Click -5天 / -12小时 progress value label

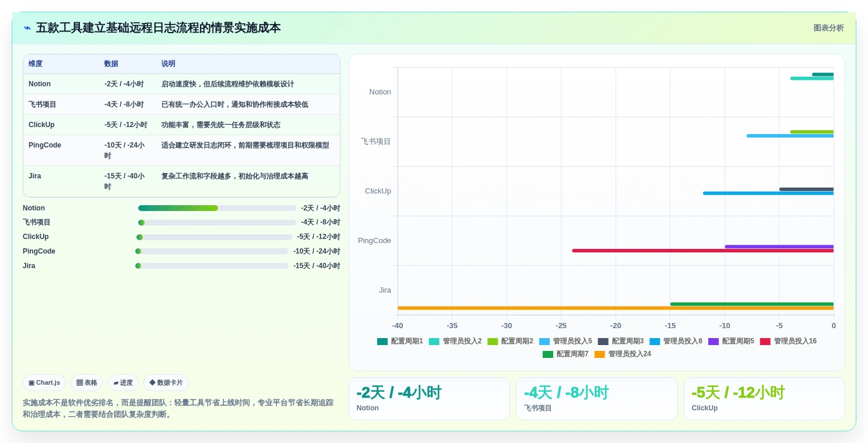[319, 237]
